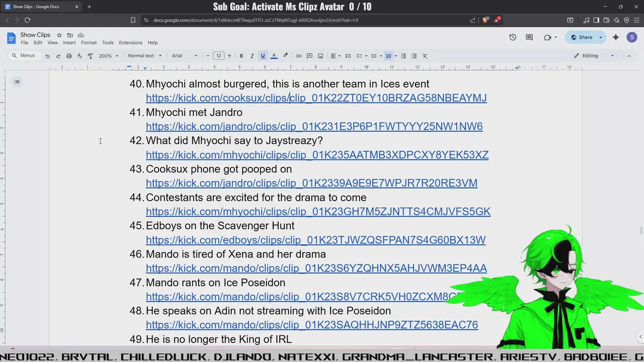This screenshot has width=644, height=362.
Task: Open the File menu
Action: [24, 43]
